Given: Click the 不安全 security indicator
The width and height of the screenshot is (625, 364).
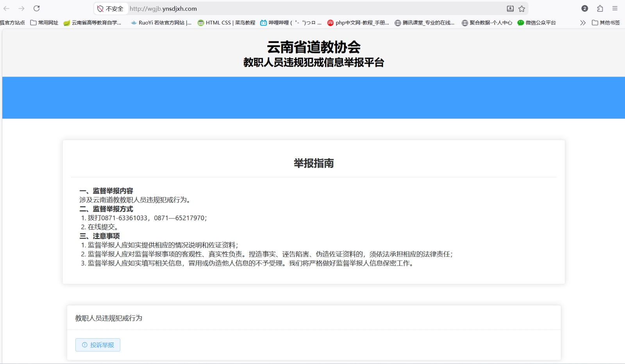Looking at the screenshot, I should pos(111,9).
